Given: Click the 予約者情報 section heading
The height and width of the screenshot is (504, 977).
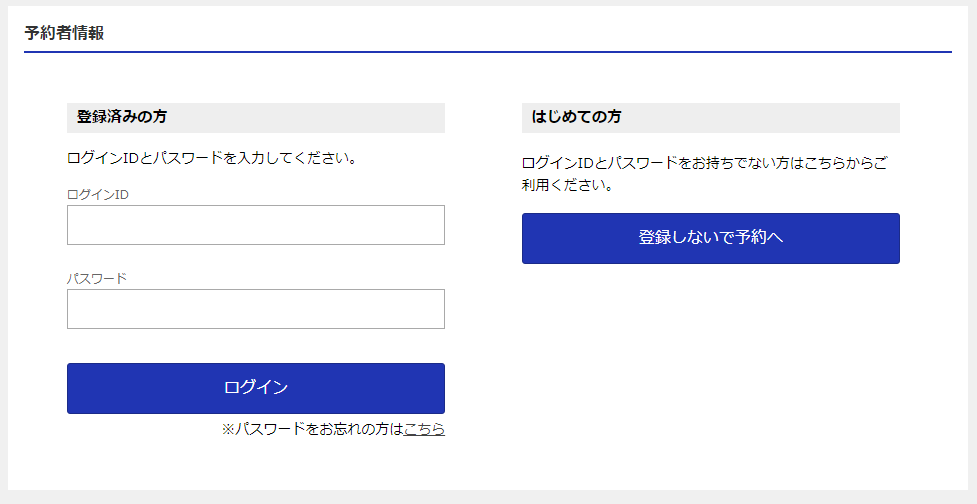Looking at the screenshot, I should (64, 32).
